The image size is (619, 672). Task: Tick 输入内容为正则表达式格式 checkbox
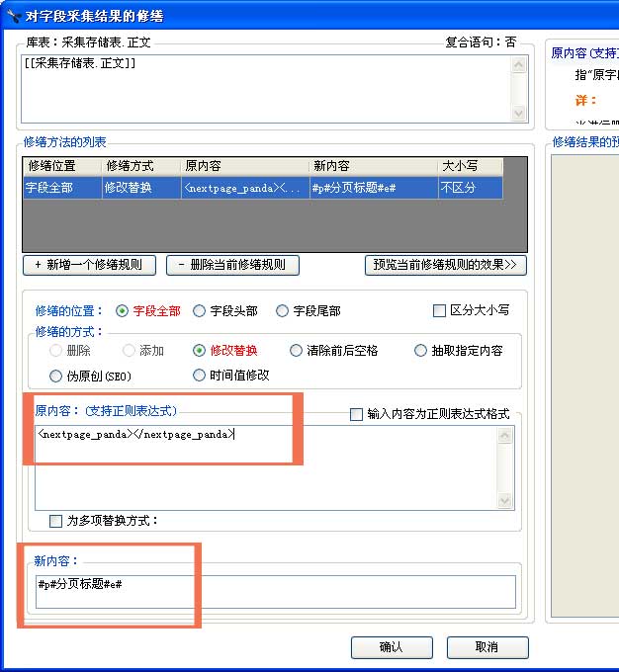357,414
